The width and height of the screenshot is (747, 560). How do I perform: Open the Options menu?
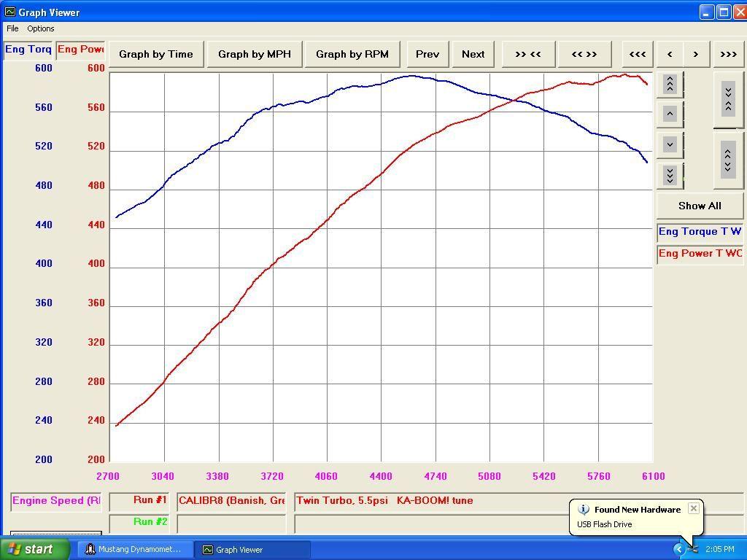40,28
